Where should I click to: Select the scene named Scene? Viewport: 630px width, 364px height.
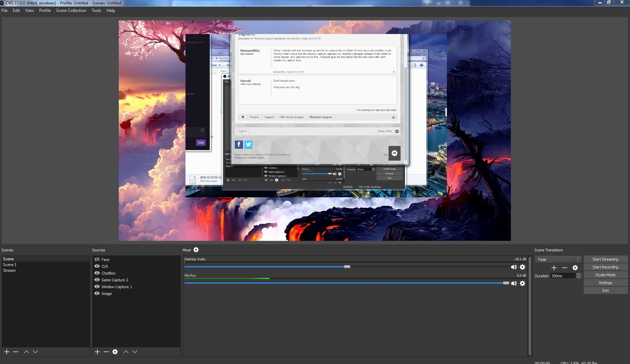(46, 259)
